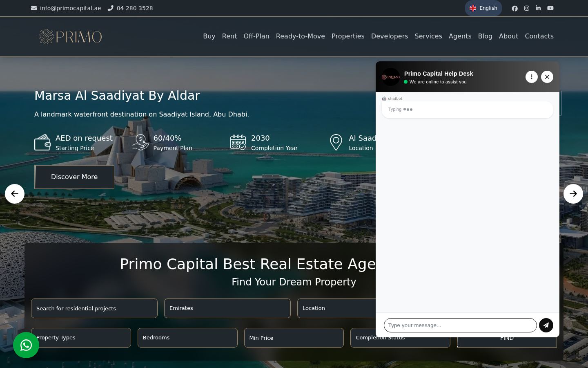Open the Min Price field

294,338
